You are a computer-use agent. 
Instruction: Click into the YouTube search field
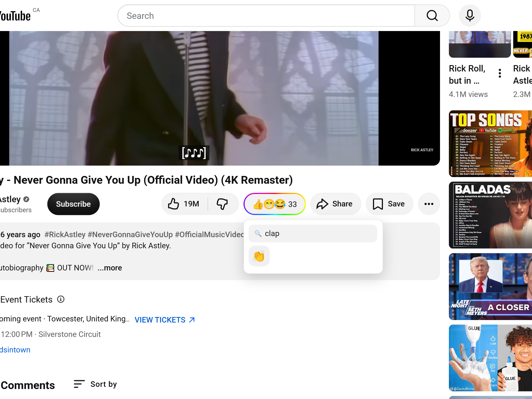(266, 16)
